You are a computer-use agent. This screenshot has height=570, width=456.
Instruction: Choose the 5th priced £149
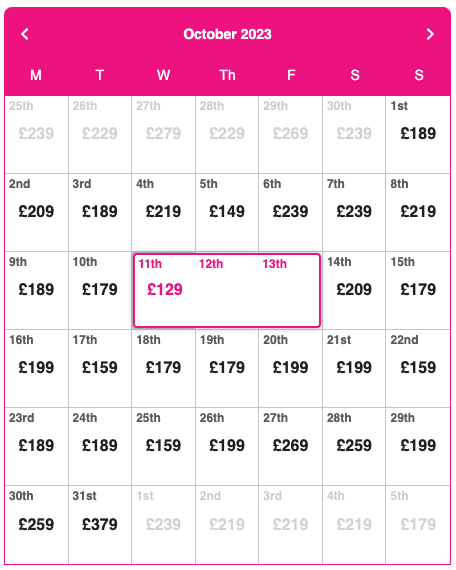(227, 212)
